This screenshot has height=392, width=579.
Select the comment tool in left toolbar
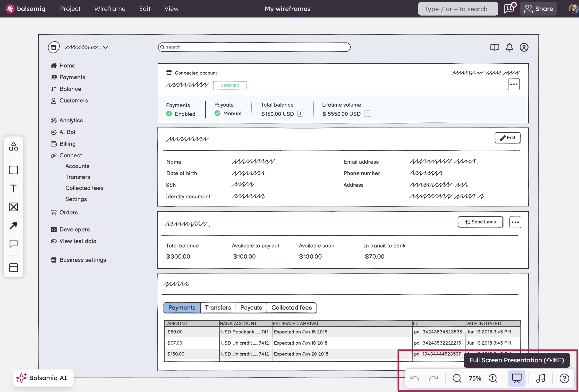(x=13, y=244)
